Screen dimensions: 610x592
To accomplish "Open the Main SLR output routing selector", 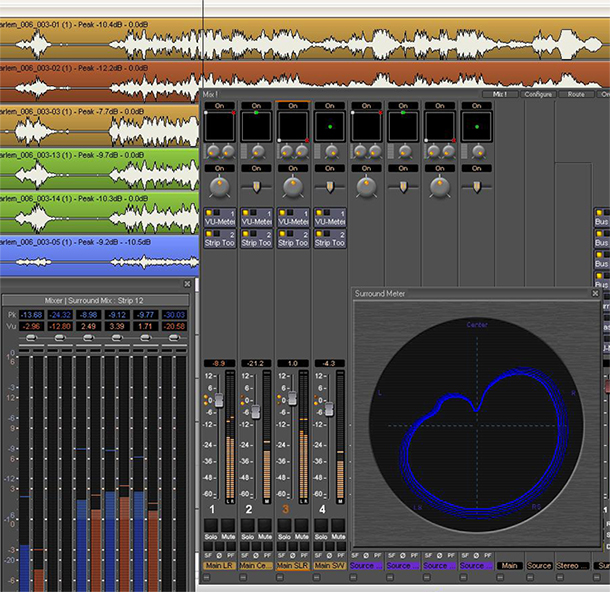I will pos(292,566).
